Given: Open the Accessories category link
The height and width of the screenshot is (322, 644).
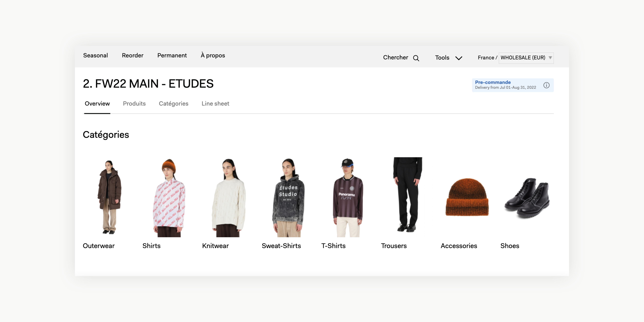Looking at the screenshot, I should tap(459, 246).
